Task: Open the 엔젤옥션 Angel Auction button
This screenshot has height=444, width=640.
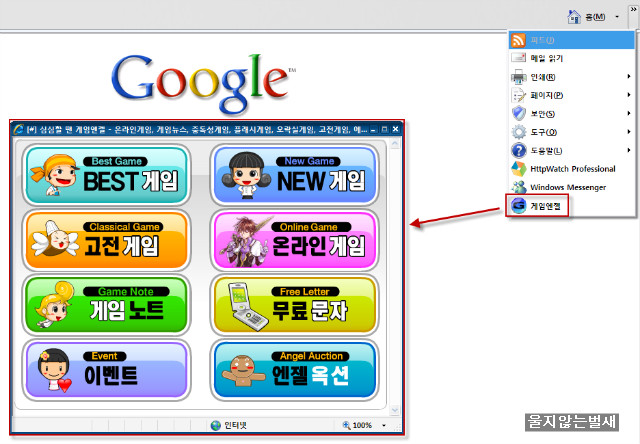Action: (294, 370)
